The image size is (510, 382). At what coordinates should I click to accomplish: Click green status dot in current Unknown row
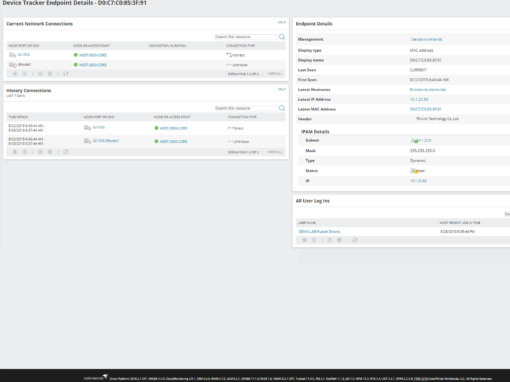76,65
